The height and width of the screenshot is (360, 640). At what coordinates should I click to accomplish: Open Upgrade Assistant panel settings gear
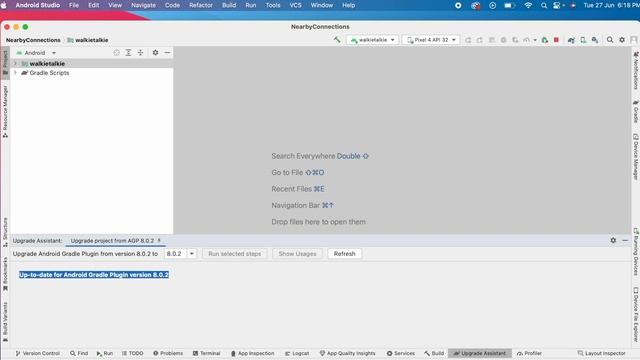coord(613,240)
